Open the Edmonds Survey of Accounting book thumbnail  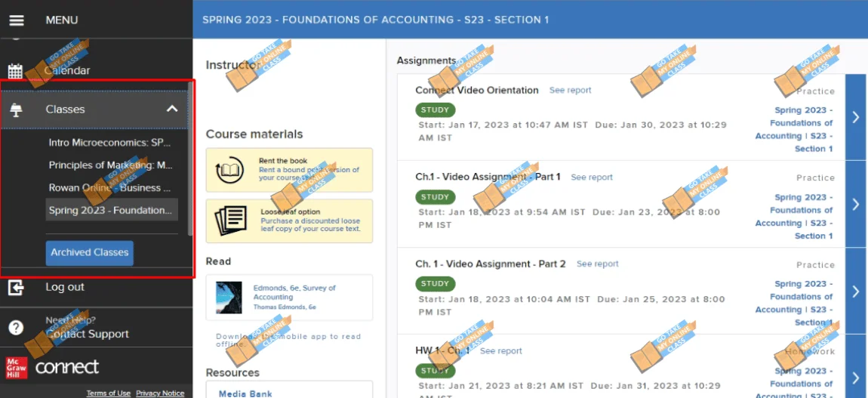229,298
